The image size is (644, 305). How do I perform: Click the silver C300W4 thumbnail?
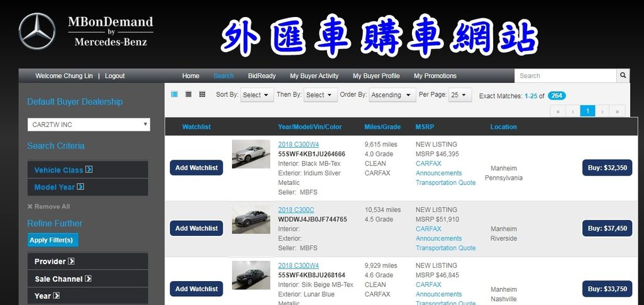tap(251, 154)
